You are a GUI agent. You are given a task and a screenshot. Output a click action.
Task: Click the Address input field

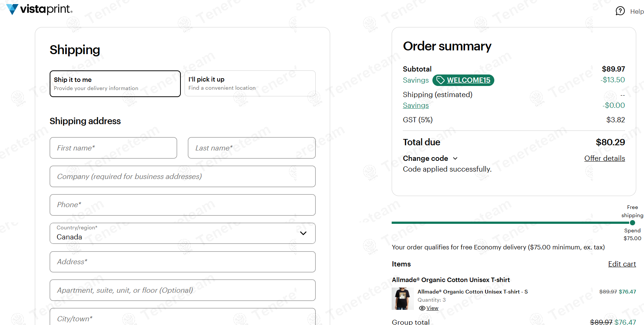click(182, 262)
